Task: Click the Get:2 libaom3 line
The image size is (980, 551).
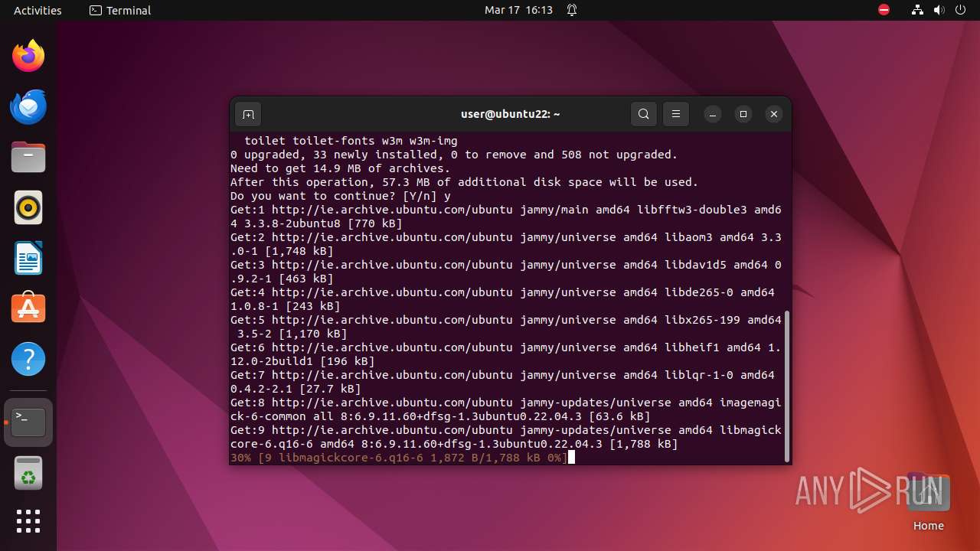Action: 506,244
